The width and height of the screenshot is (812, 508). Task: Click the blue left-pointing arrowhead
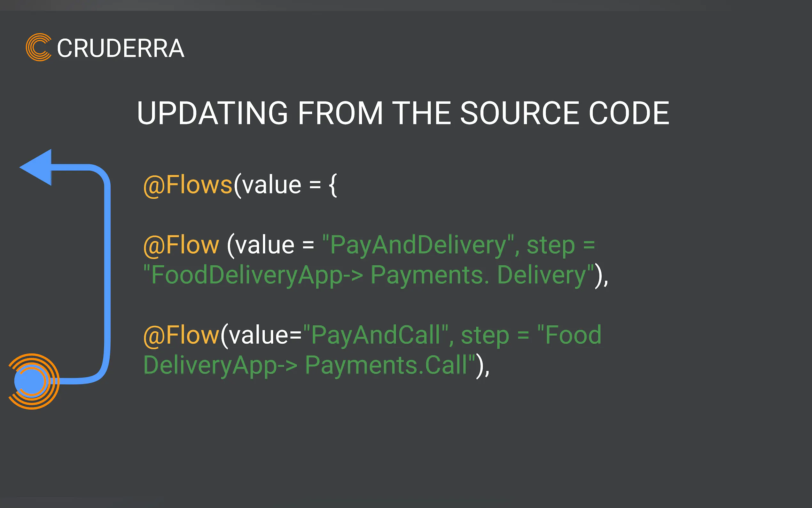click(38, 167)
